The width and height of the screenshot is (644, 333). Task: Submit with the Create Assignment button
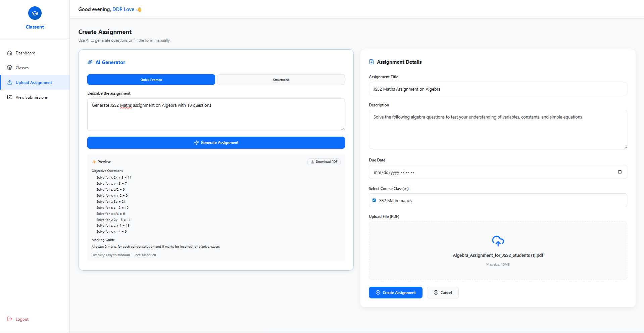pyautogui.click(x=395, y=293)
